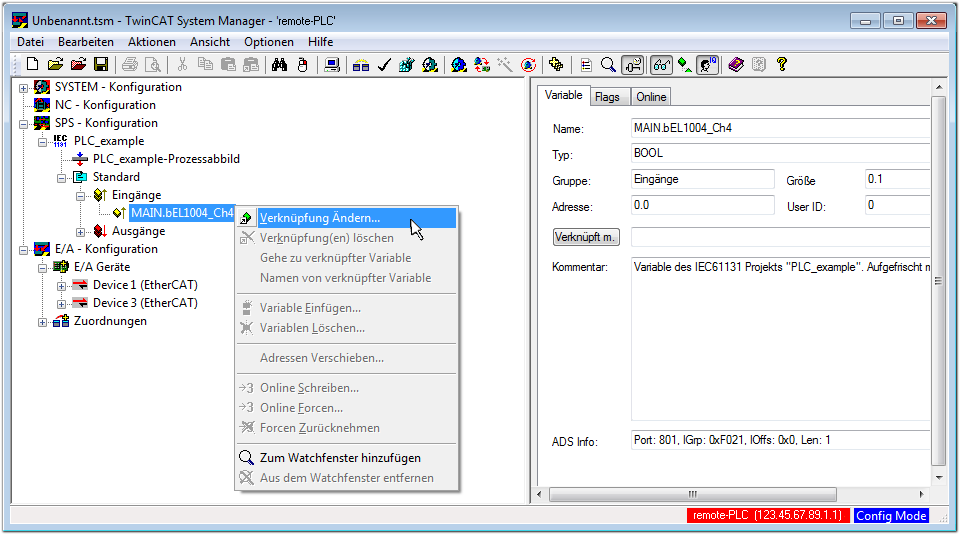The height and width of the screenshot is (534, 960).
Task: Expand the SYSTEM - Konfiguration node
Action: tap(24, 87)
